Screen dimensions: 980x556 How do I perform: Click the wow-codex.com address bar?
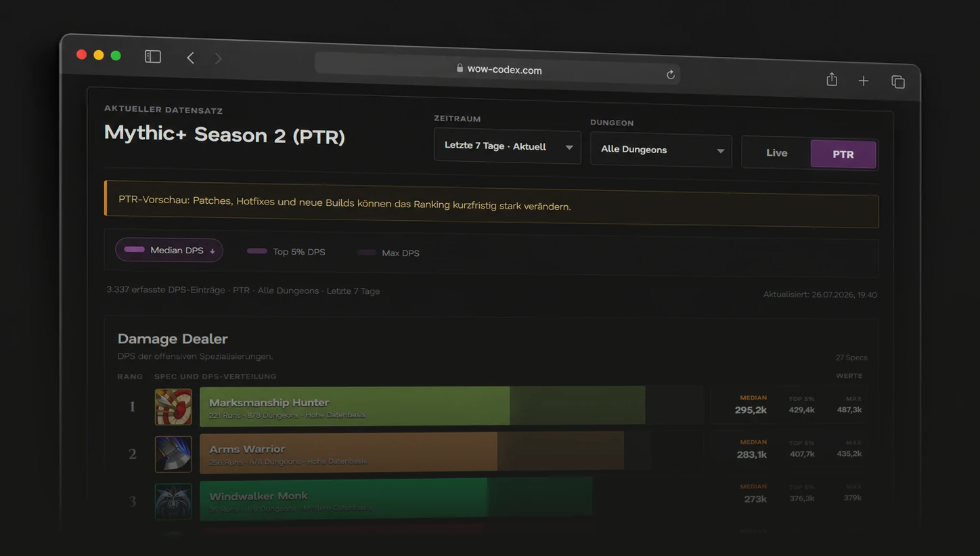pos(497,69)
